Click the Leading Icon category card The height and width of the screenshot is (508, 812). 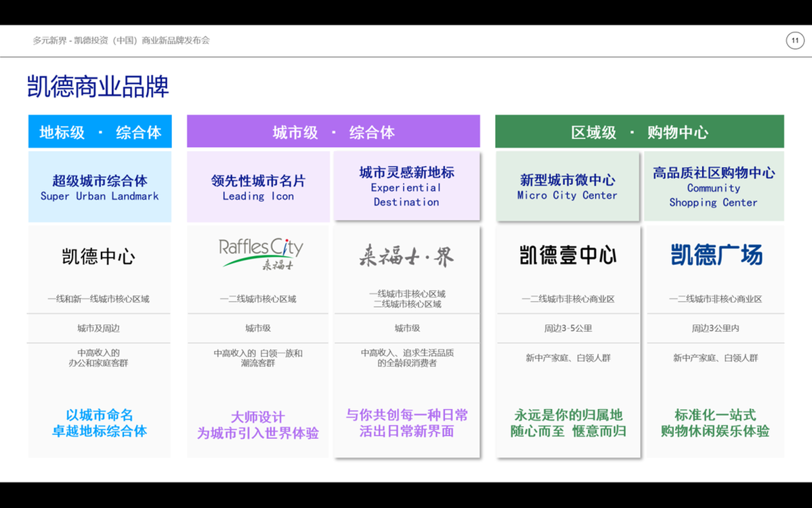click(258, 188)
